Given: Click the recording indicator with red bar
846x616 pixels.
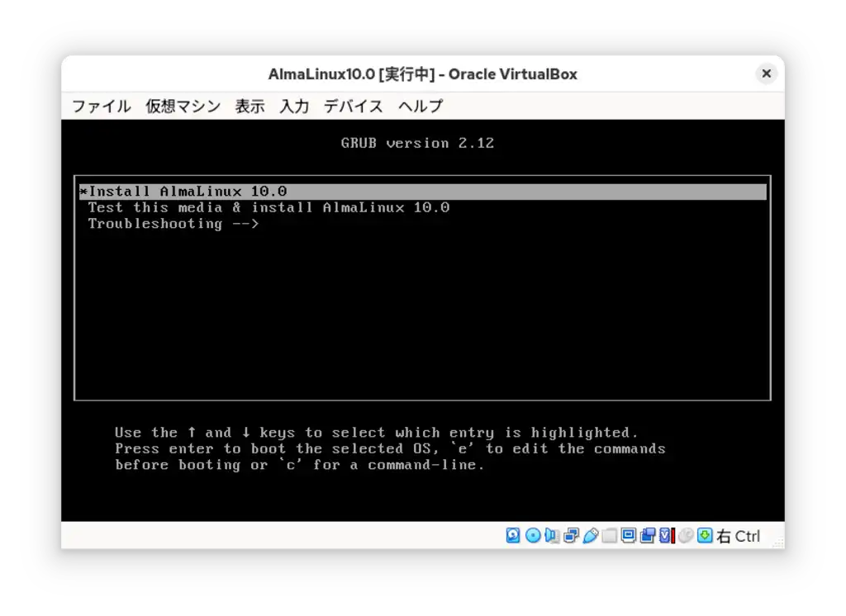Looking at the screenshot, I should click(666, 535).
